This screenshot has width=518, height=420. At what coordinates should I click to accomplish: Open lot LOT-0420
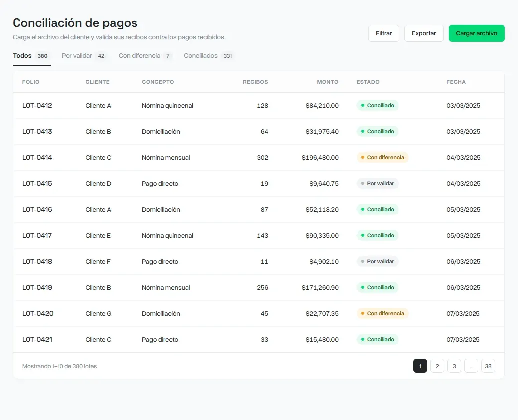pos(38,314)
